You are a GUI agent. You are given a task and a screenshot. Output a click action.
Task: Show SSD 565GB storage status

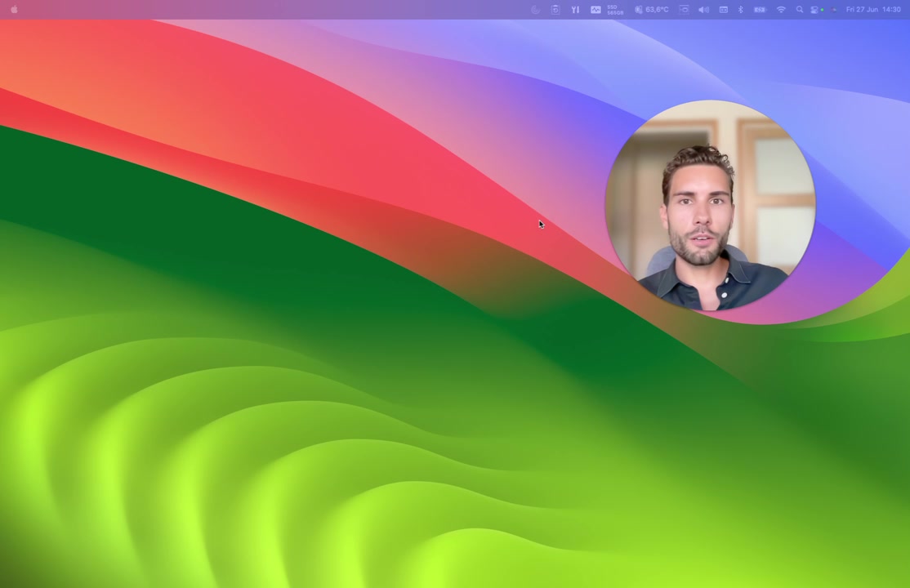click(615, 9)
